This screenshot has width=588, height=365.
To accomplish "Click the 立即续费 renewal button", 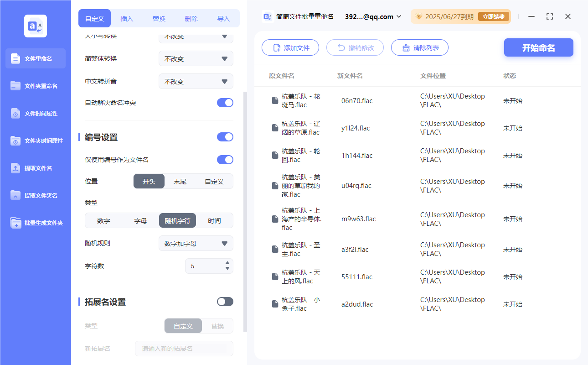I will [495, 16].
